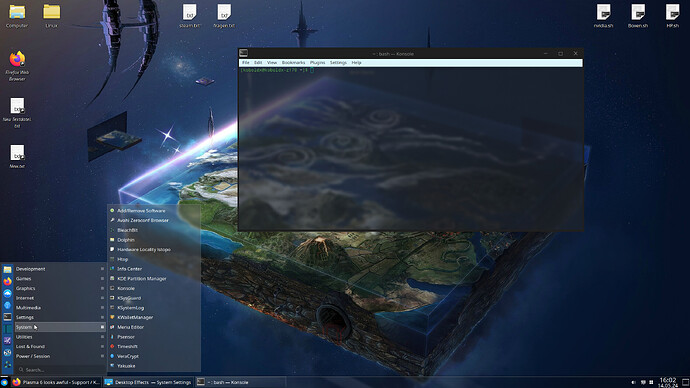Open the Linux folder on desktop

(51, 16)
